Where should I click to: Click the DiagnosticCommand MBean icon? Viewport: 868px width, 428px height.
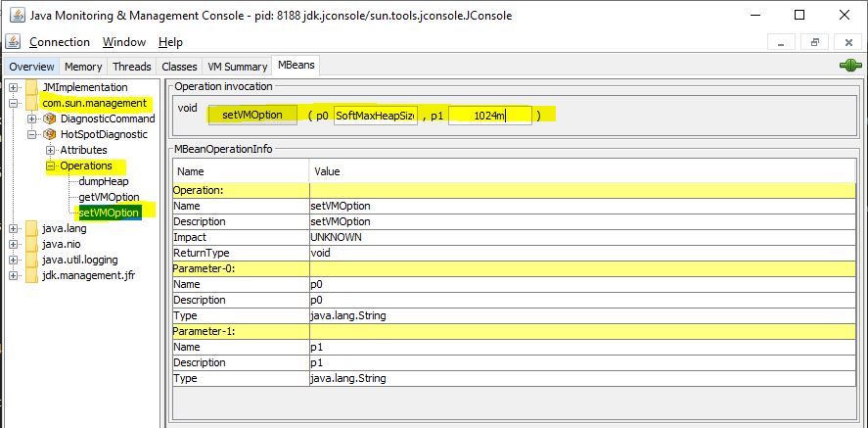click(x=50, y=119)
